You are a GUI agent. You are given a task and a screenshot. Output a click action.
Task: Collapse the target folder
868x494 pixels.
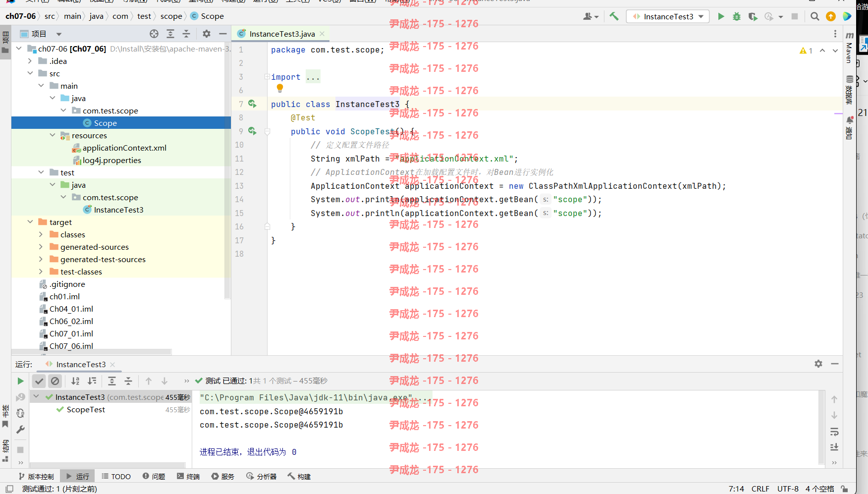[x=30, y=222]
